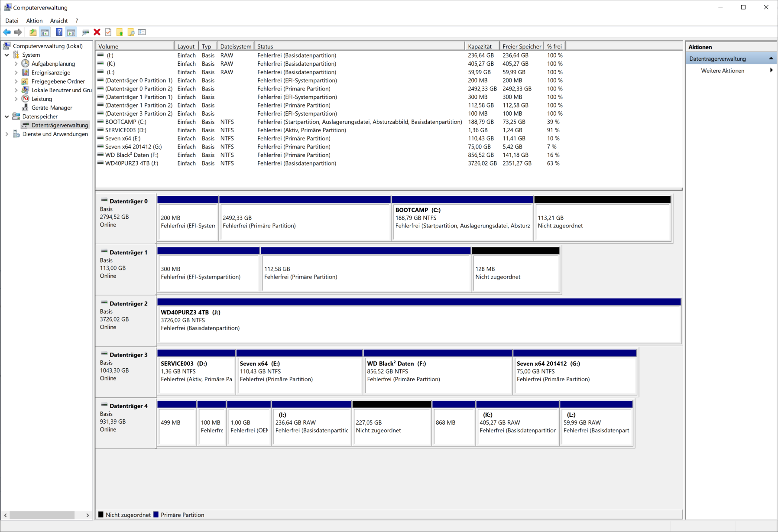Screen dimensions: 778x532
Task: Expand the Leistung node
Action: [16, 99]
